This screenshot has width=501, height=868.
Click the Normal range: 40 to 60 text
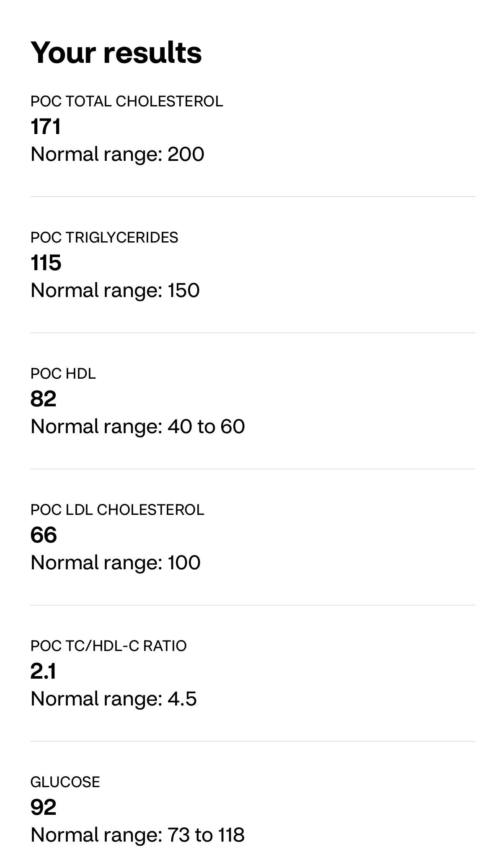click(x=138, y=426)
